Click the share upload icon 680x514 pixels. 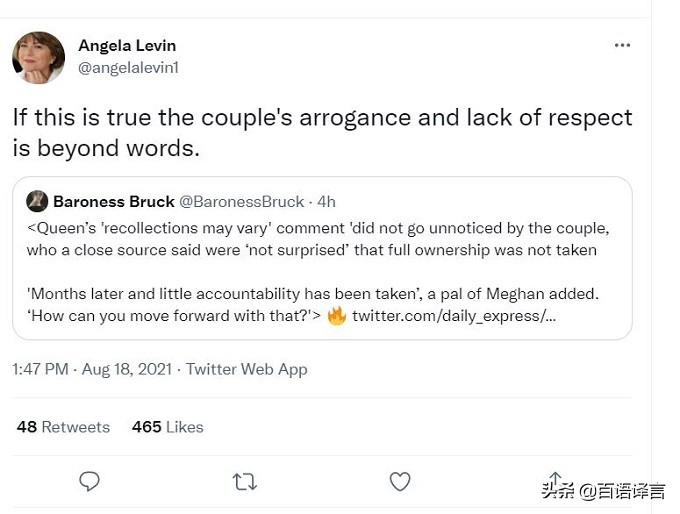click(x=555, y=480)
